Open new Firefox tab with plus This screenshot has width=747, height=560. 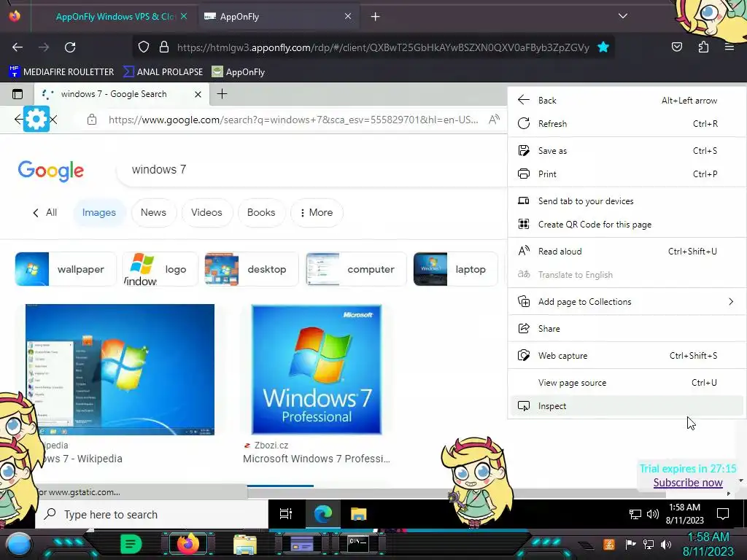[376, 17]
